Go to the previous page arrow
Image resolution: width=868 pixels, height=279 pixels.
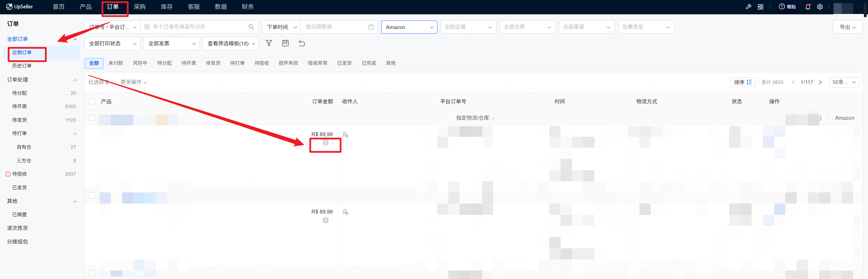pyautogui.click(x=793, y=82)
